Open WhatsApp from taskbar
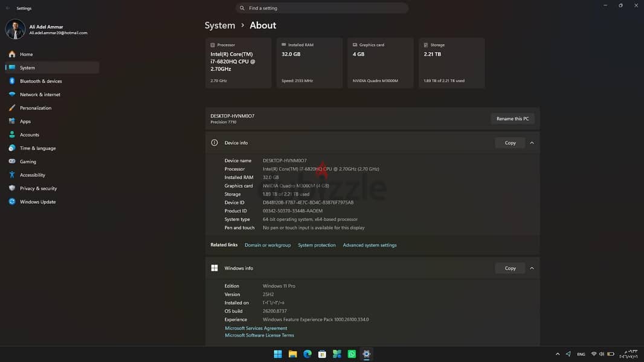644x362 pixels. [352, 354]
